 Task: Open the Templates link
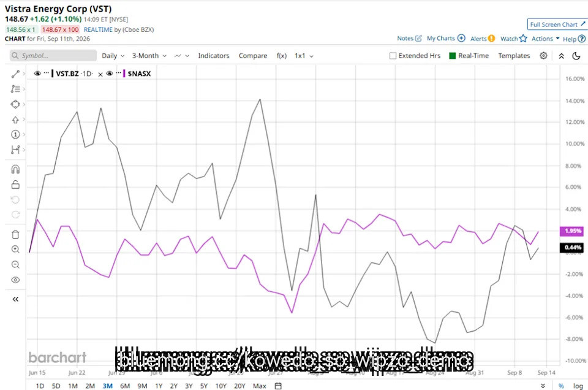(x=514, y=56)
